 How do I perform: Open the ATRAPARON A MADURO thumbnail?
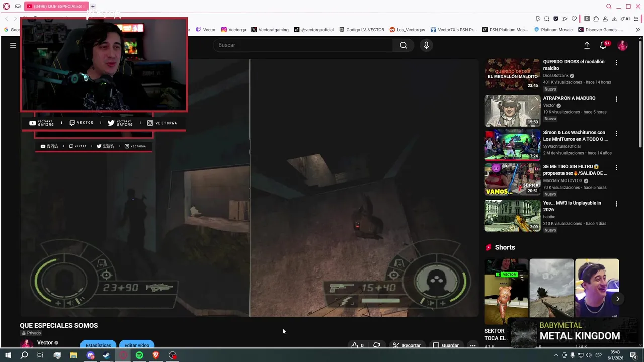pyautogui.click(x=512, y=111)
